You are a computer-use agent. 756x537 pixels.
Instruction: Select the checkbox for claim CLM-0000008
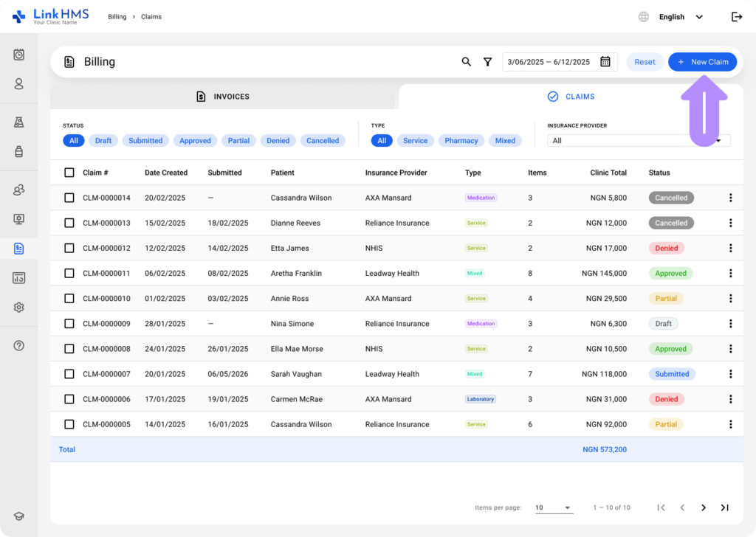click(x=69, y=349)
